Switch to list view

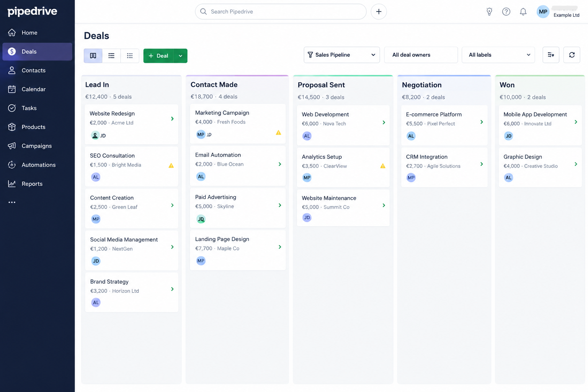(x=111, y=56)
